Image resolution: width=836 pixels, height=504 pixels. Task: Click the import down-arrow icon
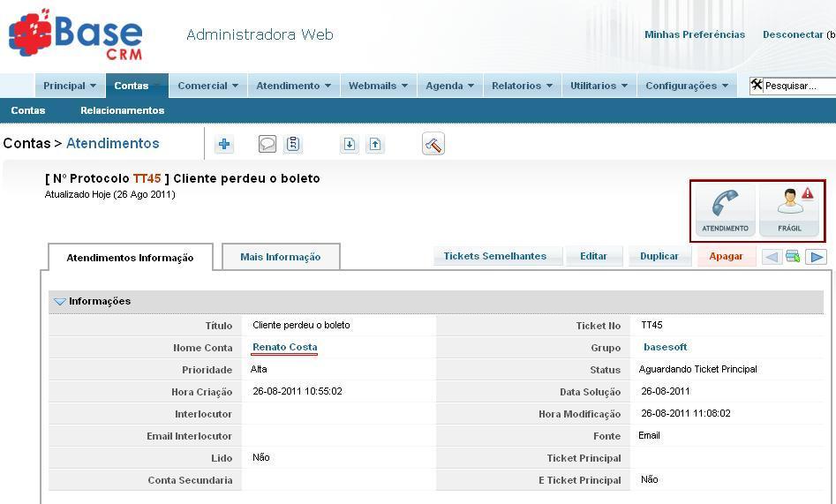tap(350, 145)
